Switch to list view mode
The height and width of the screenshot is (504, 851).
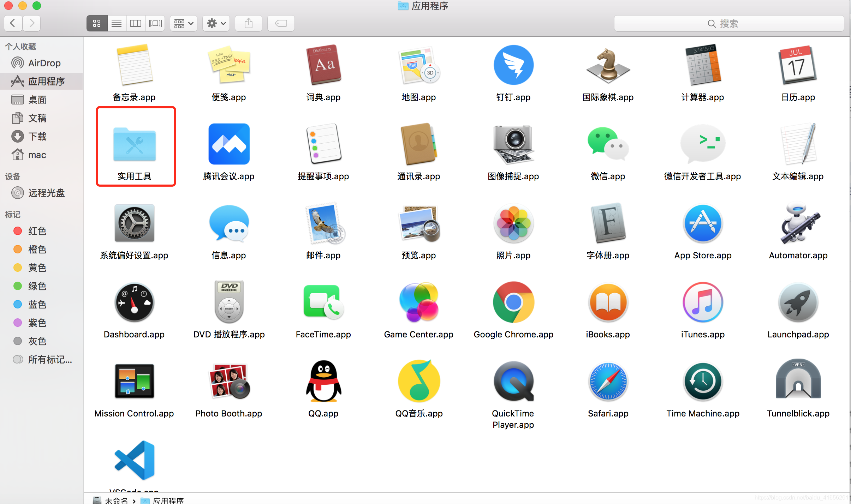click(117, 23)
